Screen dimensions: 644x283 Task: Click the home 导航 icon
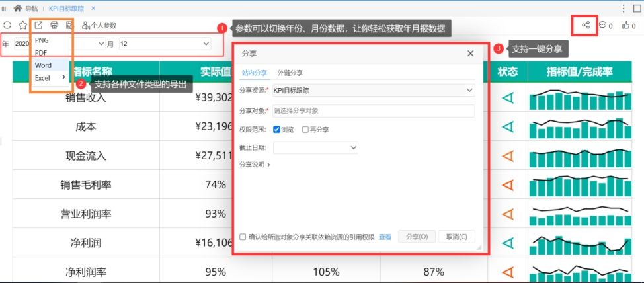(x=18, y=8)
